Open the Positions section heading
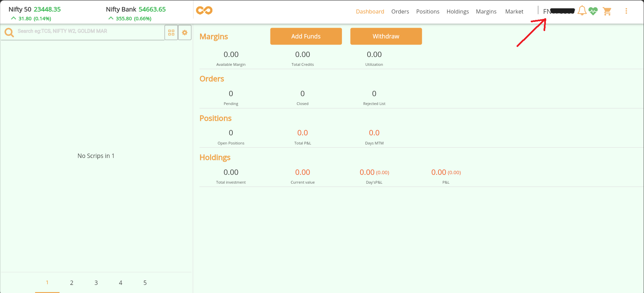 (x=215, y=118)
